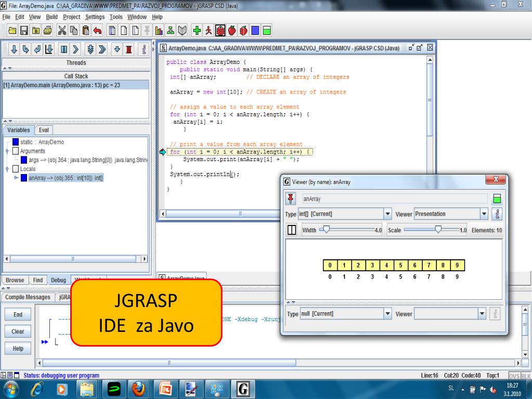Click the green button right of anArray field

497,198
